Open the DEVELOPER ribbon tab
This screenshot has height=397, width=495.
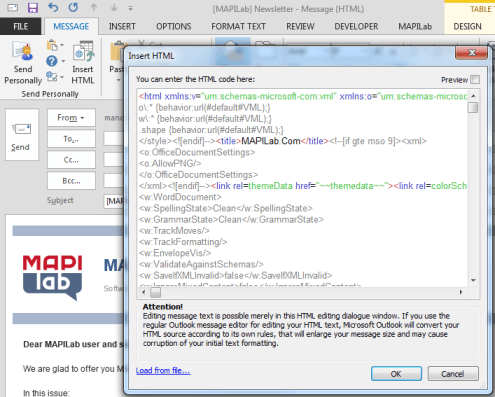pyautogui.click(x=356, y=26)
